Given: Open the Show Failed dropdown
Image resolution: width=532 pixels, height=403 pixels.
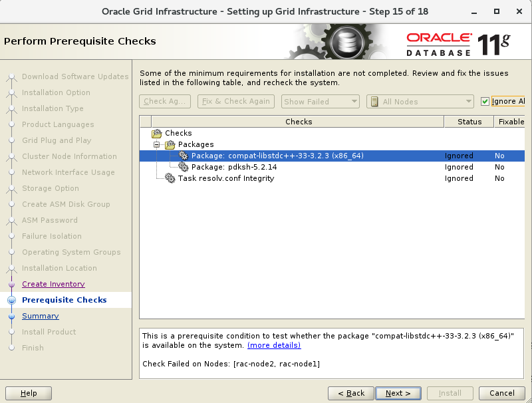Looking at the screenshot, I should click(x=320, y=102).
